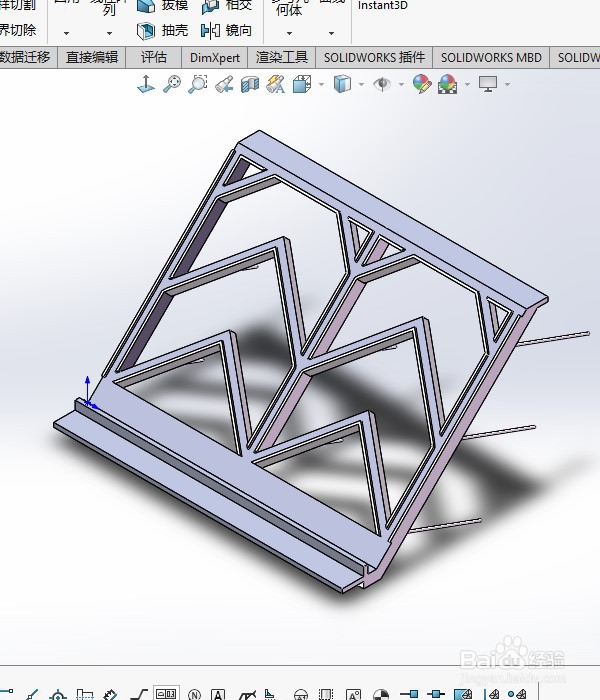Click the Zoom to Fit icon
Image resolution: width=600 pixels, height=700 pixels.
point(172,84)
